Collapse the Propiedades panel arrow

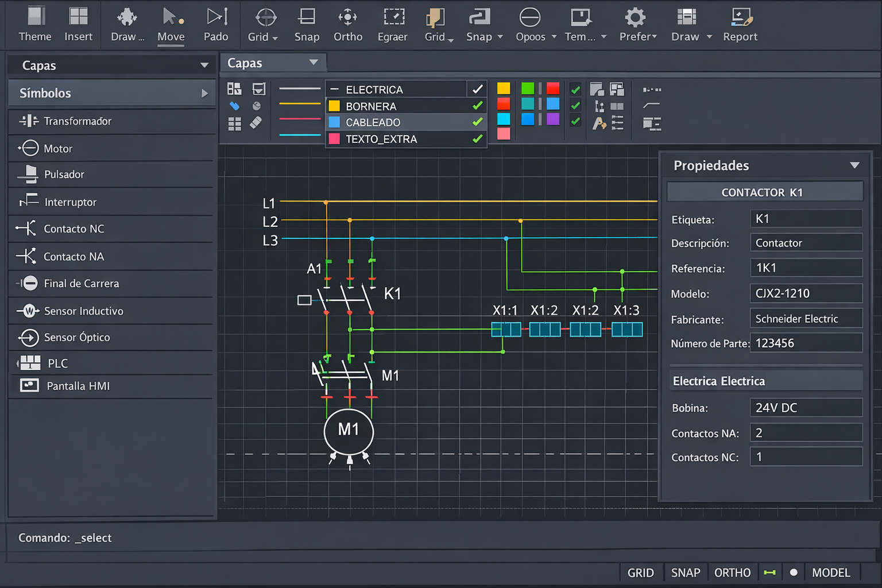coord(854,165)
